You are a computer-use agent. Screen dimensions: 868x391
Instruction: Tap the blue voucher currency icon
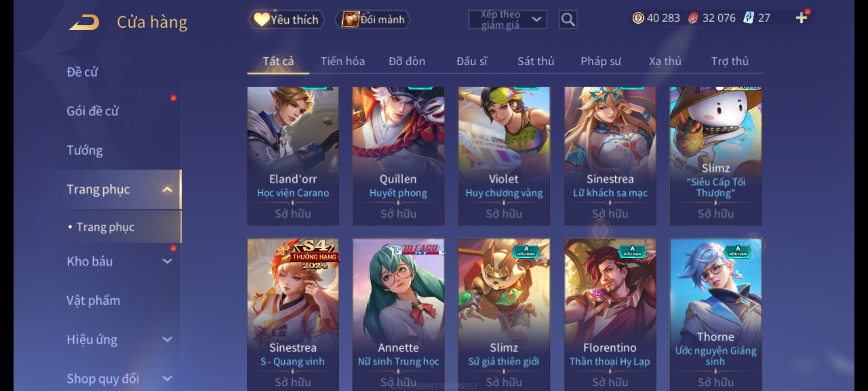[x=748, y=18]
